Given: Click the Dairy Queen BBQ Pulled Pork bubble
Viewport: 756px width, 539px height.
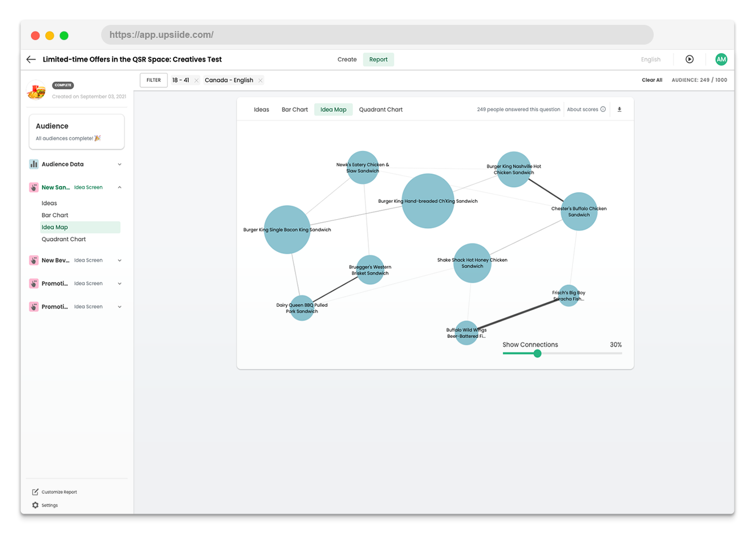Looking at the screenshot, I should [302, 308].
